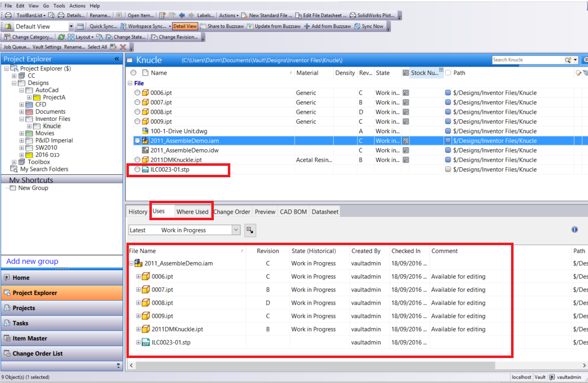Open the Tools menu
Image resolution: width=588 pixels, height=383 pixels.
click(59, 5)
